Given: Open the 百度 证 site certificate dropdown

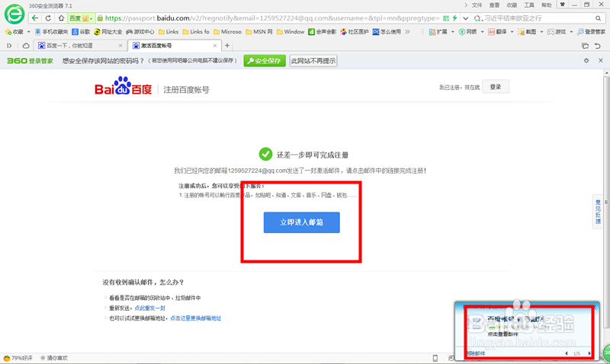Looking at the screenshot, I should click(81, 18).
